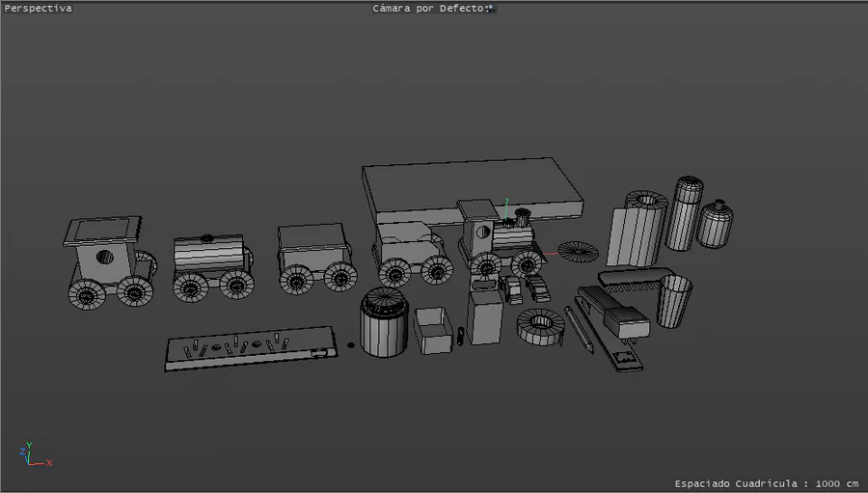
Task: Select the short rounded bottle cylinder
Action: [715, 224]
